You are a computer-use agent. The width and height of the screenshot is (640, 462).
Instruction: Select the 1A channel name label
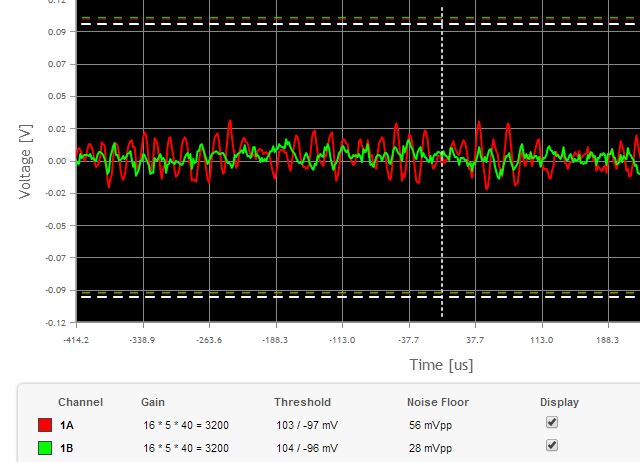point(66,426)
